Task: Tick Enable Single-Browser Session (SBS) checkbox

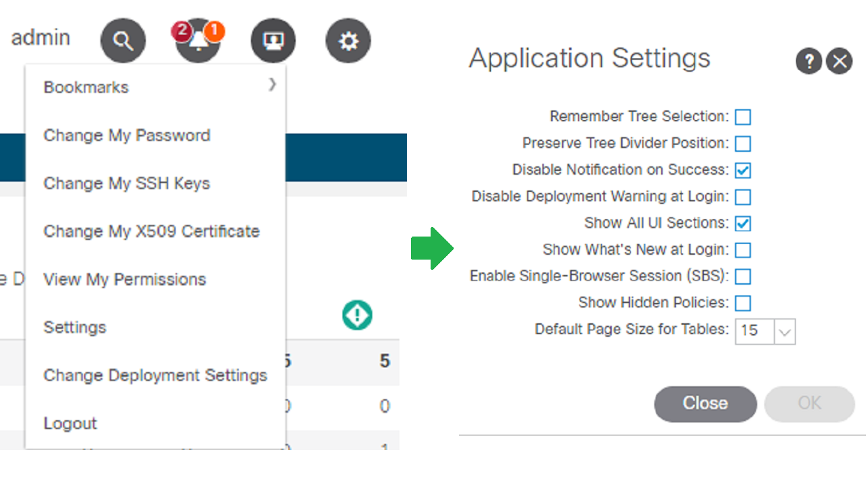Action: pyautogui.click(x=743, y=277)
